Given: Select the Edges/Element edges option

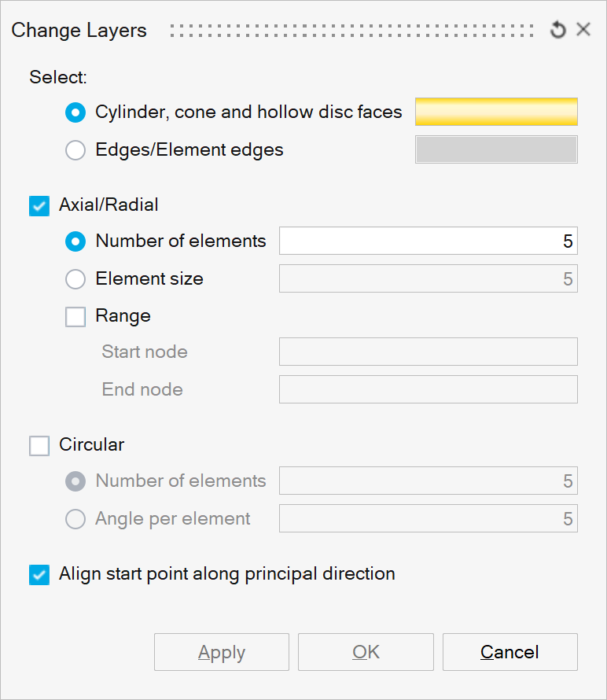Looking at the screenshot, I should click(x=75, y=150).
